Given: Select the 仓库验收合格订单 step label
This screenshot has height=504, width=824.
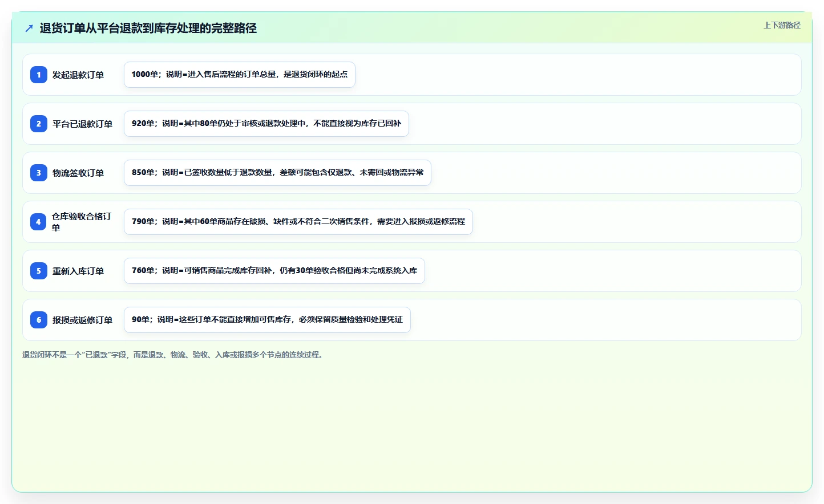Looking at the screenshot, I should (x=82, y=222).
